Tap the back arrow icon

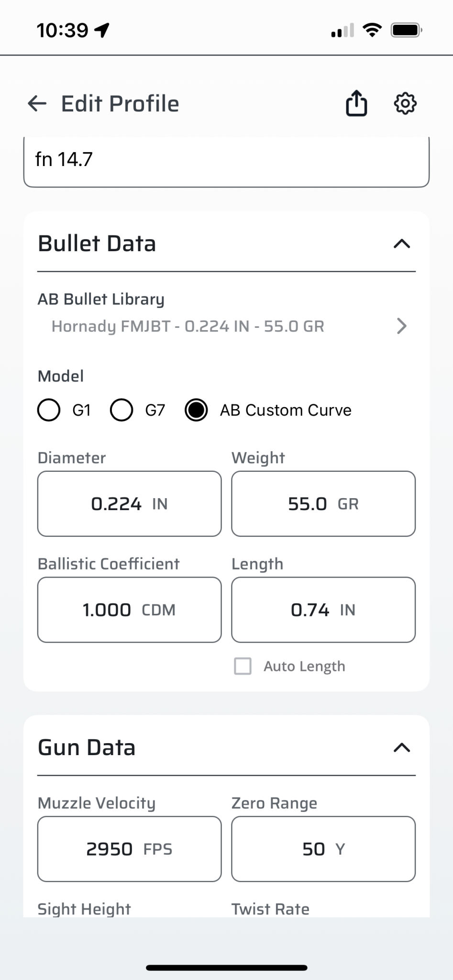[37, 103]
